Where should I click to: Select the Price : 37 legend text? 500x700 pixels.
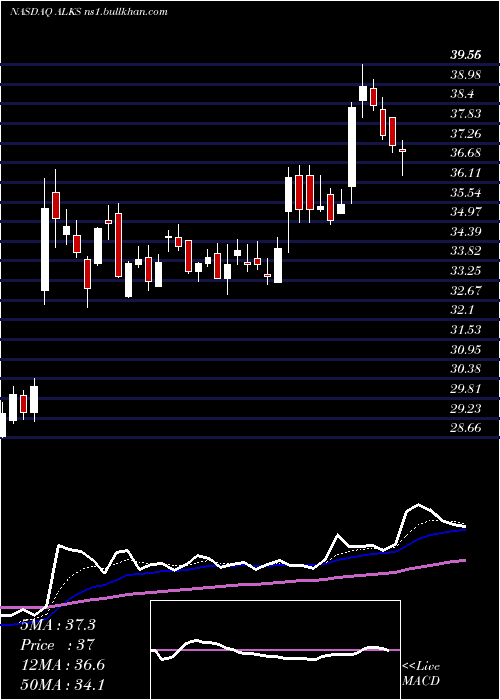click(x=58, y=645)
